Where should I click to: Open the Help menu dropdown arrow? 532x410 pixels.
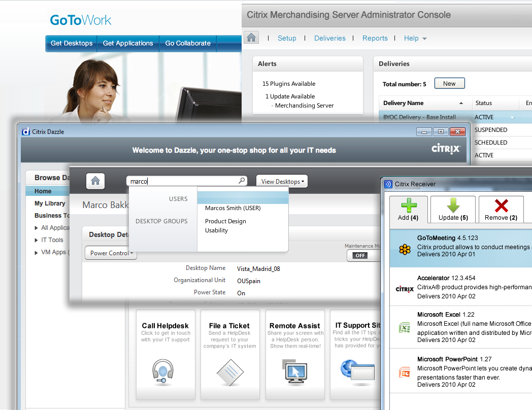pos(424,39)
